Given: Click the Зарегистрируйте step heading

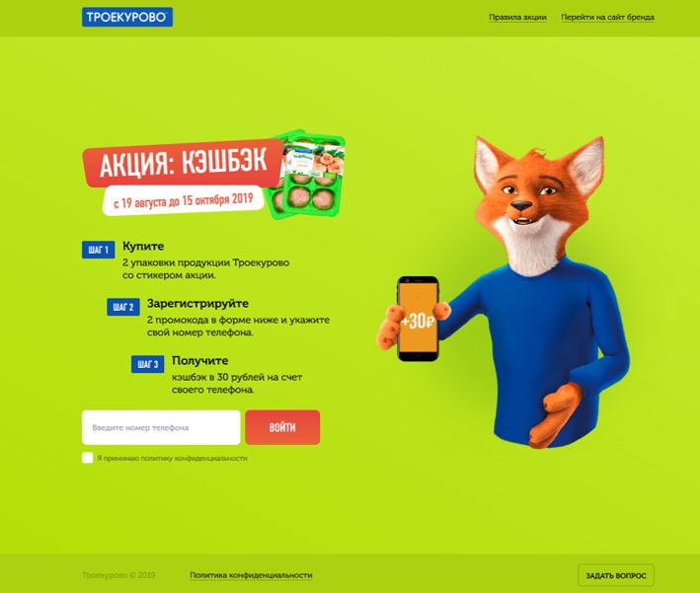Looking at the screenshot, I should [197, 304].
